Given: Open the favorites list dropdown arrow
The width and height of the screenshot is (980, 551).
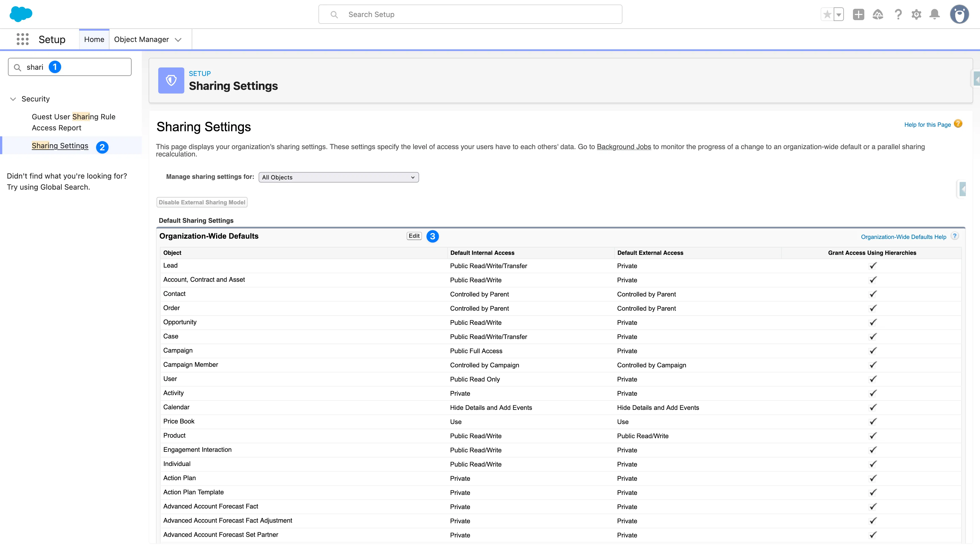Looking at the screenshot, I should (839, 14).
